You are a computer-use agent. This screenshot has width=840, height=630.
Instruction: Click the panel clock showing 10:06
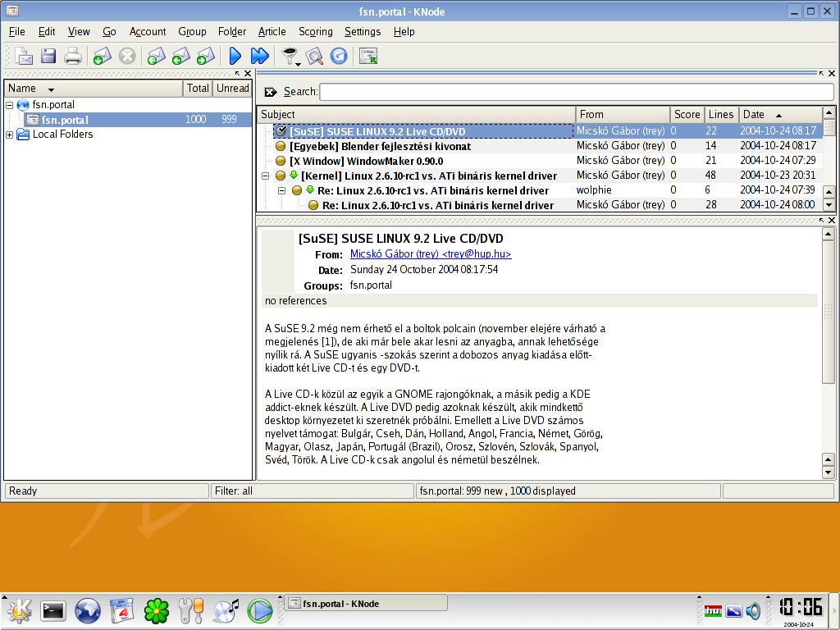coord(801,608)
